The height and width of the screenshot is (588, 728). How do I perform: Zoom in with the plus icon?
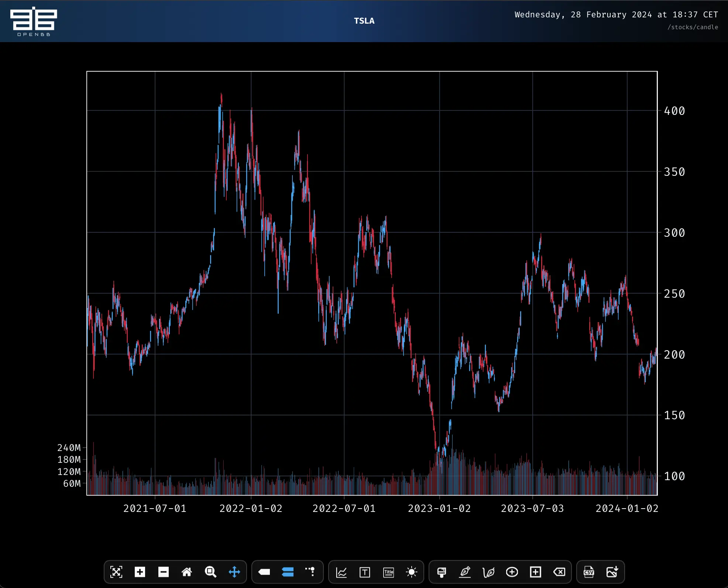coord(140,572)
